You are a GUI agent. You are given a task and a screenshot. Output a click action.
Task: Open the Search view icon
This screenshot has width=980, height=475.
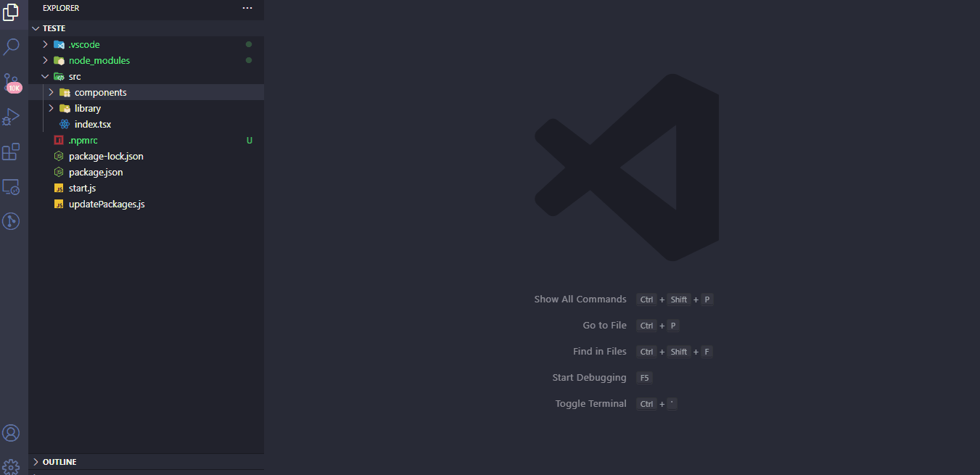tap(11, 47)
